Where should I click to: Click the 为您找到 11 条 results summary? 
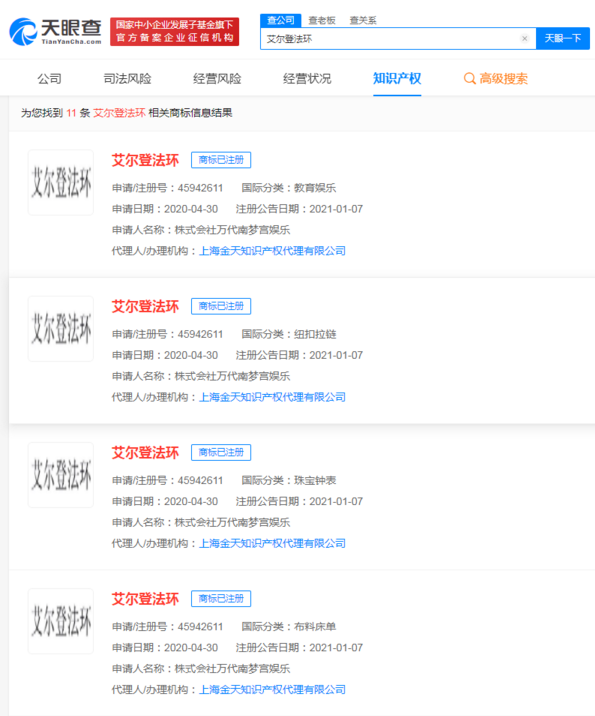(126, 113)
